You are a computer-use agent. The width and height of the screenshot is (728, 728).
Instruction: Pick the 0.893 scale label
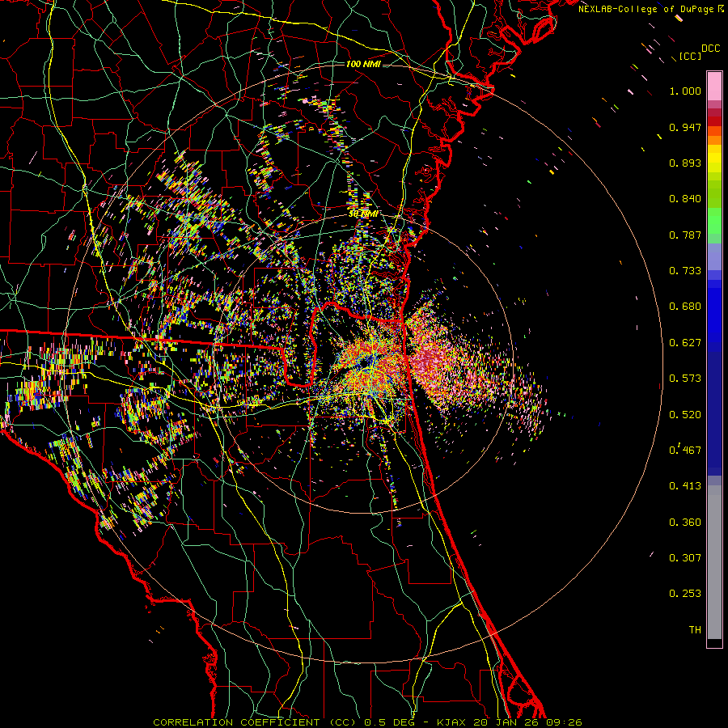tap(685, 163)
